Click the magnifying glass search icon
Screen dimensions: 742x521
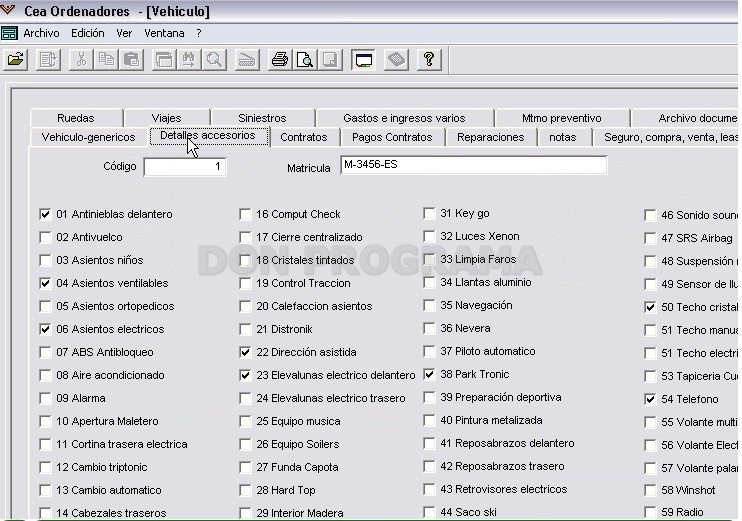(214, 60)
